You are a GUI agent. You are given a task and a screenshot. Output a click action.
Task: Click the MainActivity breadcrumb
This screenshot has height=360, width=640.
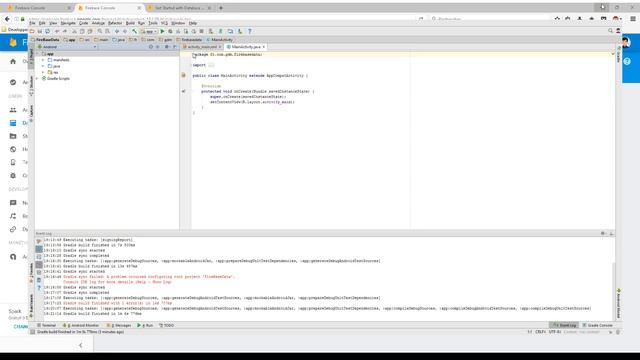pyautogui.click(x=220, y=40)
